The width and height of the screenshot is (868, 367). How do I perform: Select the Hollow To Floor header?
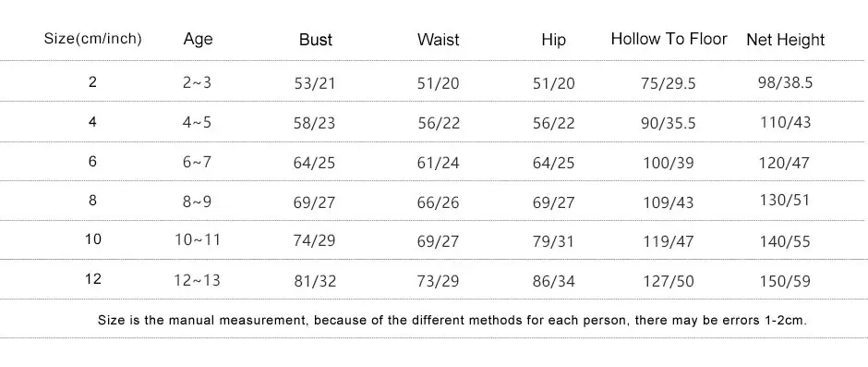pyautogui.click(x=669, y=39)
